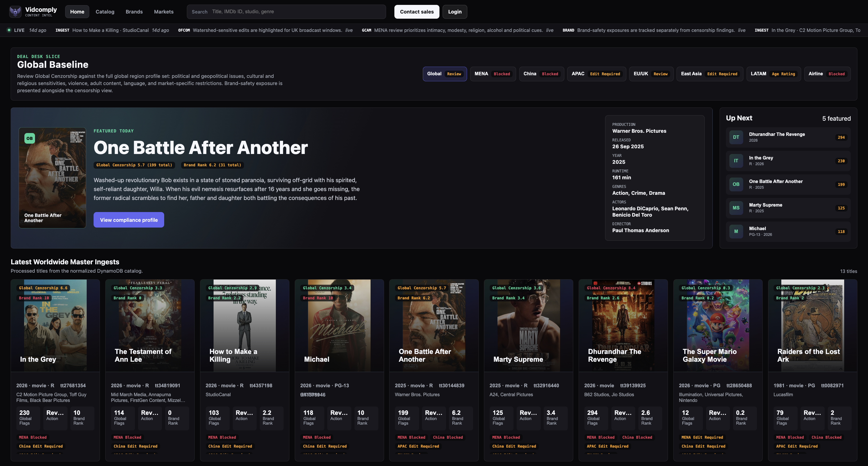Image resolution: width=868 pixels, height=466 pixels.
Task: Go to the Markets nav tab
Action: pos(164,11)
